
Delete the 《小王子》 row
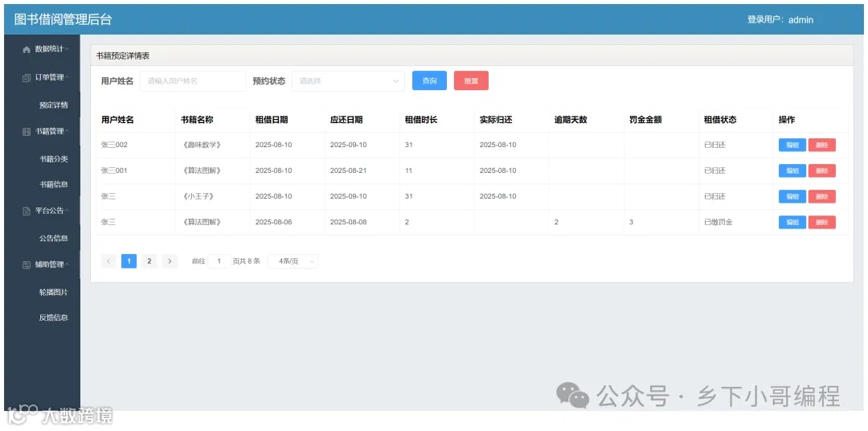tap(822, 197)
